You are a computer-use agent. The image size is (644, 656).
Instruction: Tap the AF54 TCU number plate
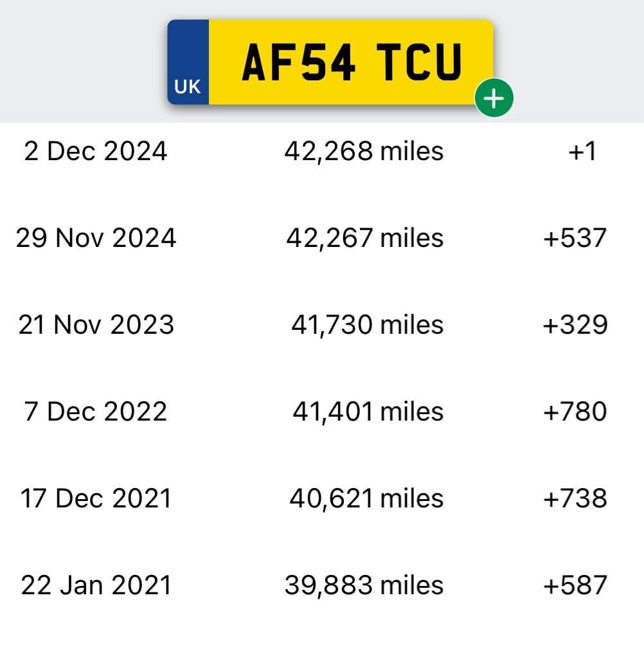[x=330, y=62]
